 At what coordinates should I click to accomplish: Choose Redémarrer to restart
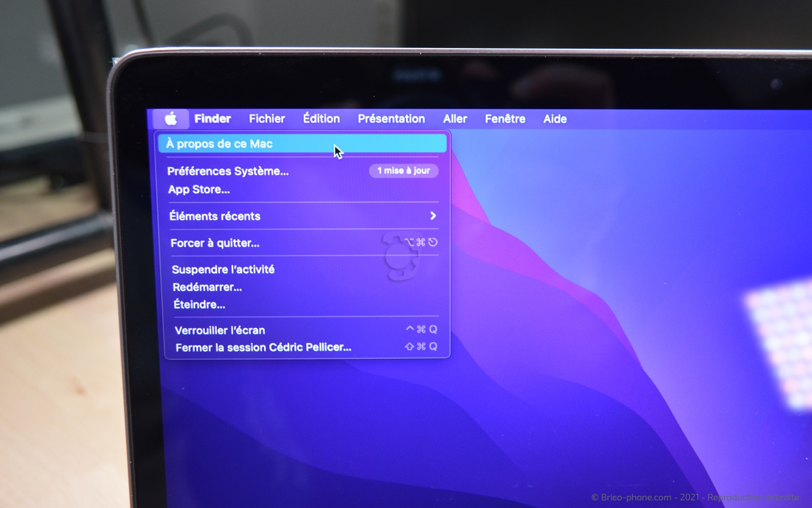pos(207,287)
